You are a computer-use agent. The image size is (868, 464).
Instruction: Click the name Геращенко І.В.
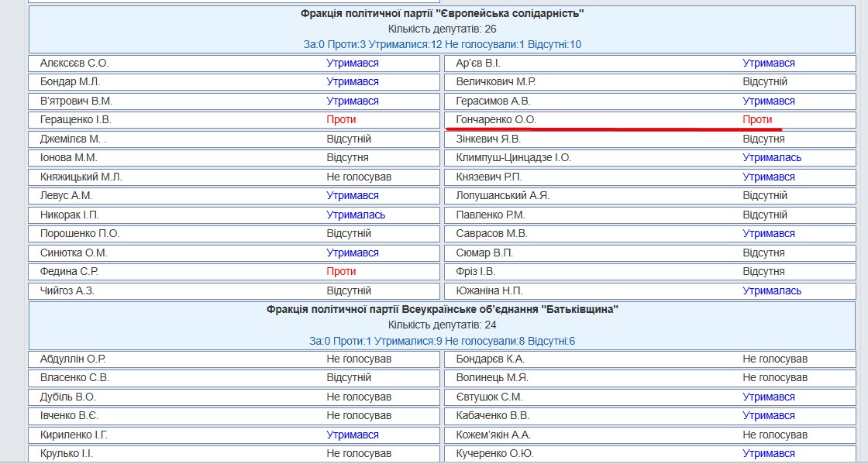[x=75, y=119]
